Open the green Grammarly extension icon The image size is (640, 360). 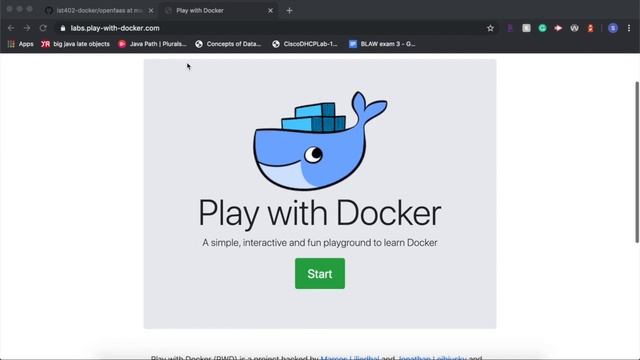542,28
